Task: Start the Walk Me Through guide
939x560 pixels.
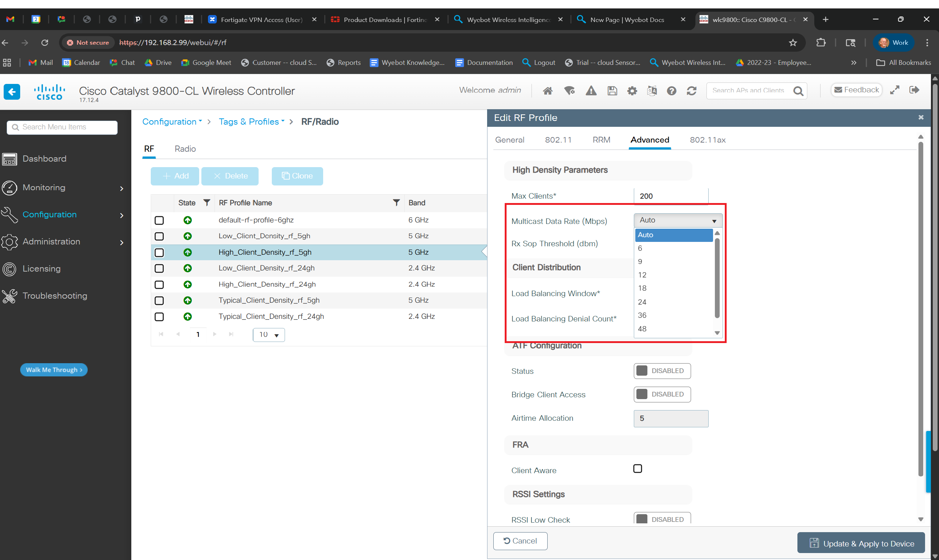Action: click(54, 370)
